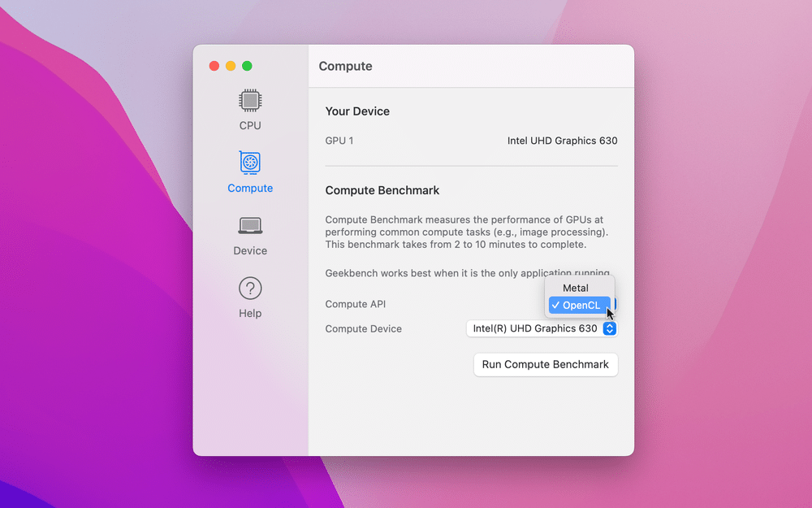Image resolution: width=812 pixels, height=508 pixels.
Task: Minimize the window using the yellow button
Action: pyautogui.click(x=231, y=66)
